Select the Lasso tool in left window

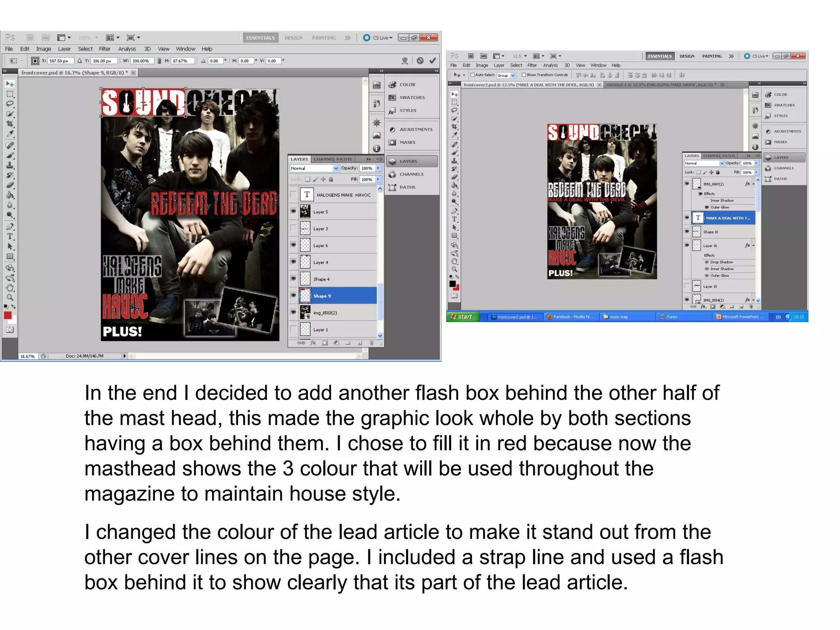coord(10,104)
